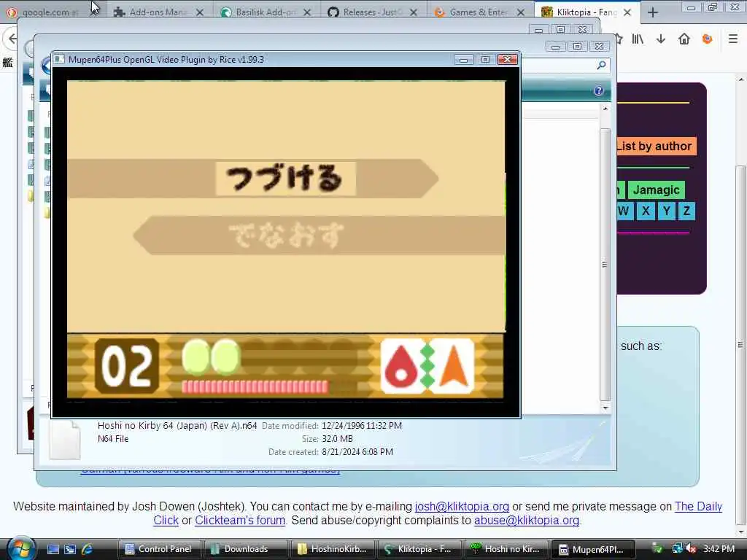Click the Date modified value 12/24/1996
747x560 pixels.
click(362, 425)
